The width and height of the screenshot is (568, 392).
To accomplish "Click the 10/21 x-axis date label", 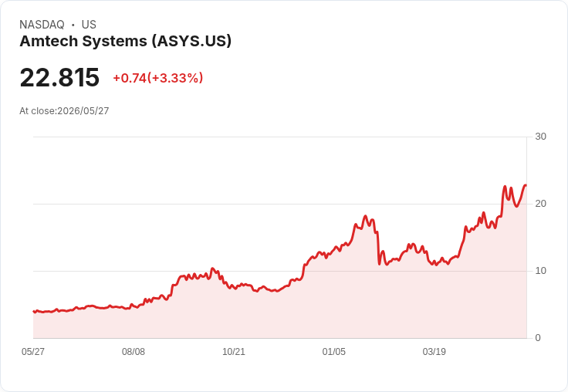I will pyautogui.click(x=234, y=351).
